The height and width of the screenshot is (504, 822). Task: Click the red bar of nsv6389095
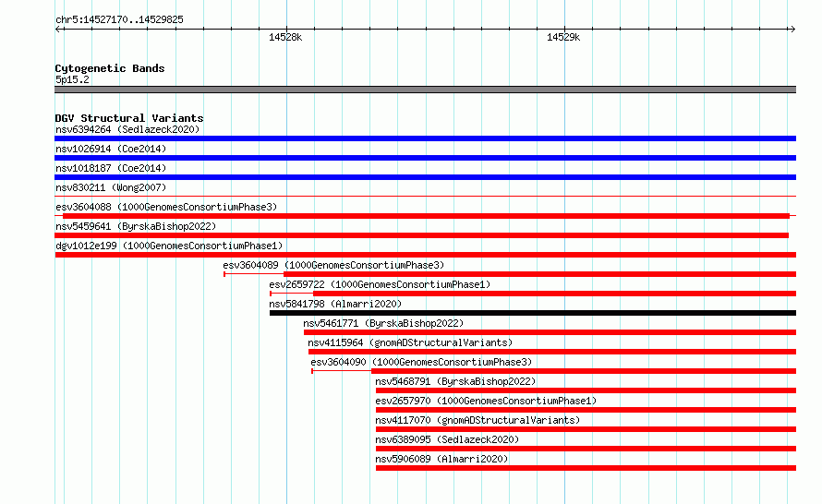[x=586, y=449]
